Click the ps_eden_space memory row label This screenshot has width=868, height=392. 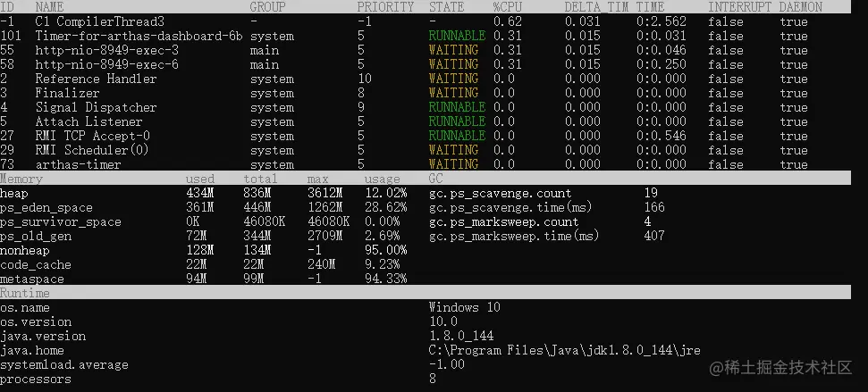[x=46, y=208]
